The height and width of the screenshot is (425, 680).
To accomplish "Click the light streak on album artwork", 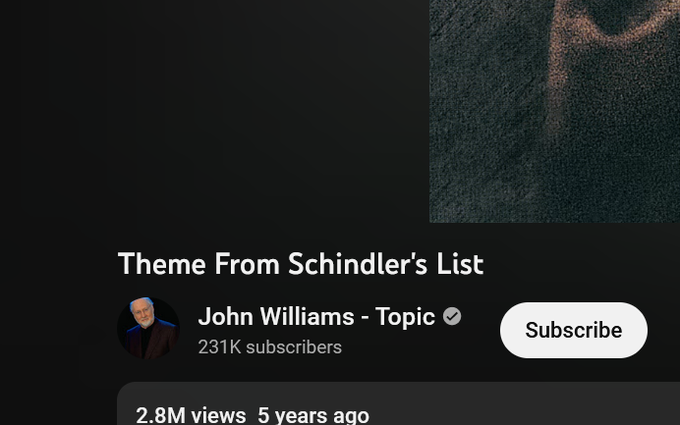I will coord(557,65).
